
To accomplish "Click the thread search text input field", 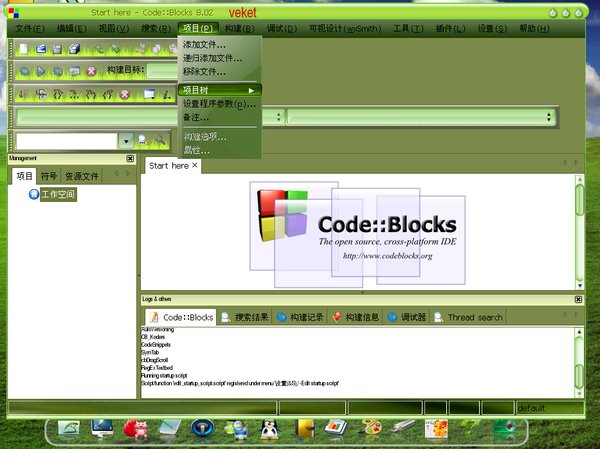I will pyautogui.click(x=67, y=141).
